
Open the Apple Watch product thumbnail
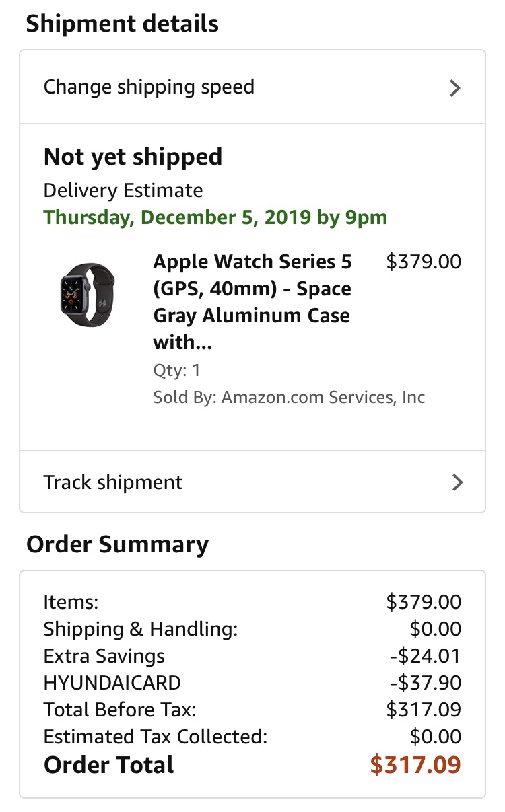pyautogui.click(x=87, y=295)
